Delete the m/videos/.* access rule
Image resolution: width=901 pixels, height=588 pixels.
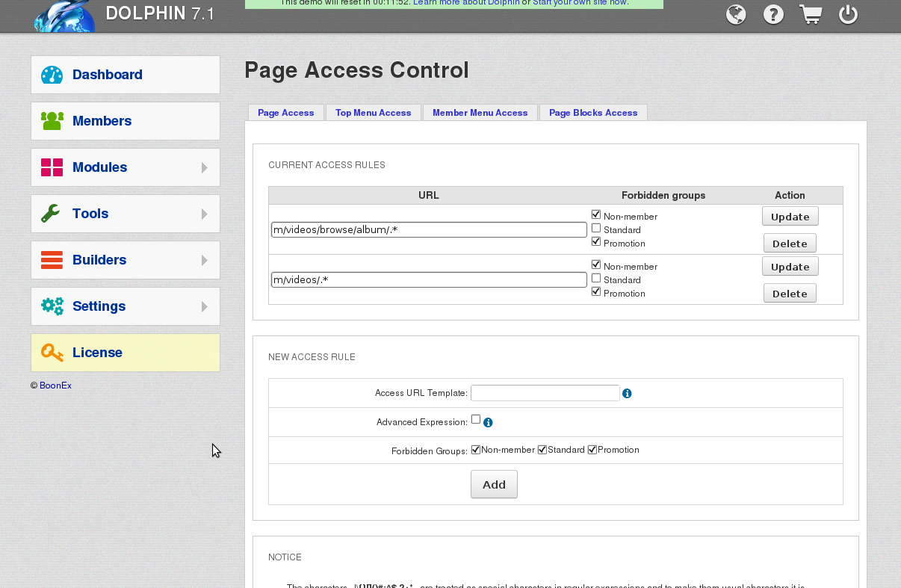pos(790,294)
